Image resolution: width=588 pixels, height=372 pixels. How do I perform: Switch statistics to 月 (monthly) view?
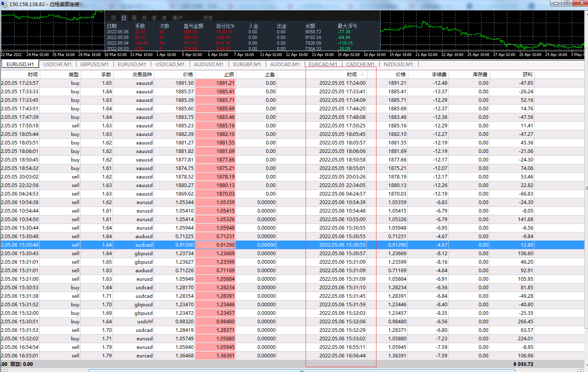click(144, 18)
